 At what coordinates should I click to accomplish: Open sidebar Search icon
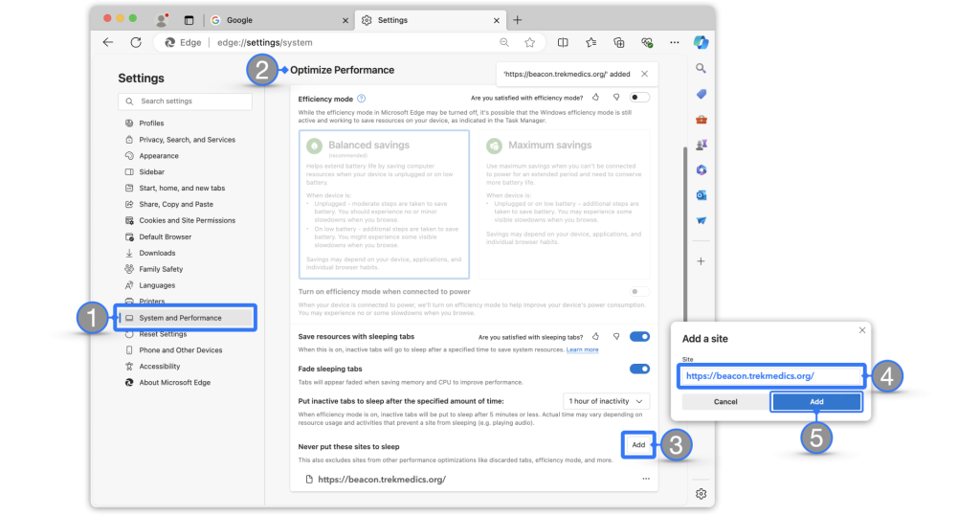click(702, 68)
